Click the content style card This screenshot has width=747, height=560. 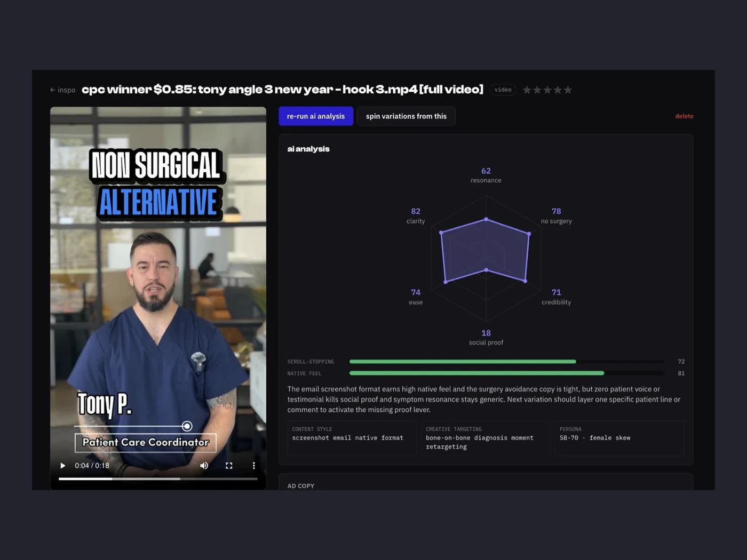(x=352, y=438)
